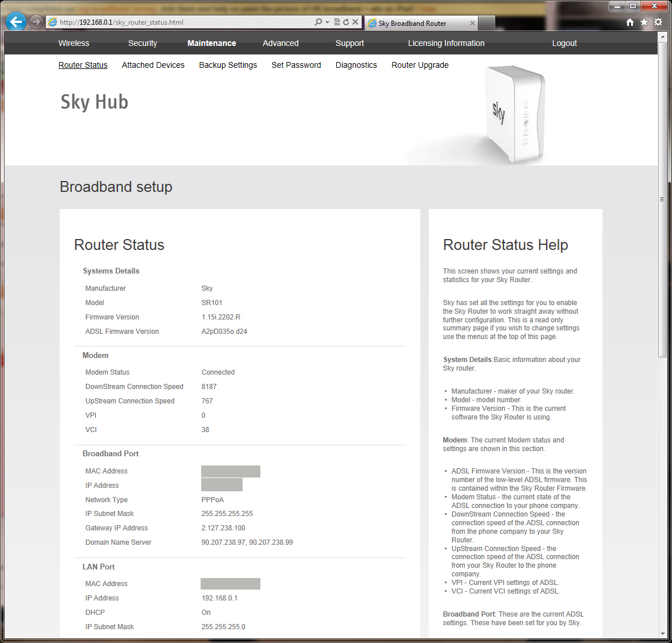This screenshot has height=643, width=672.
Task: Click the vertical scrollbar thumb
Action: click(663, 199)
